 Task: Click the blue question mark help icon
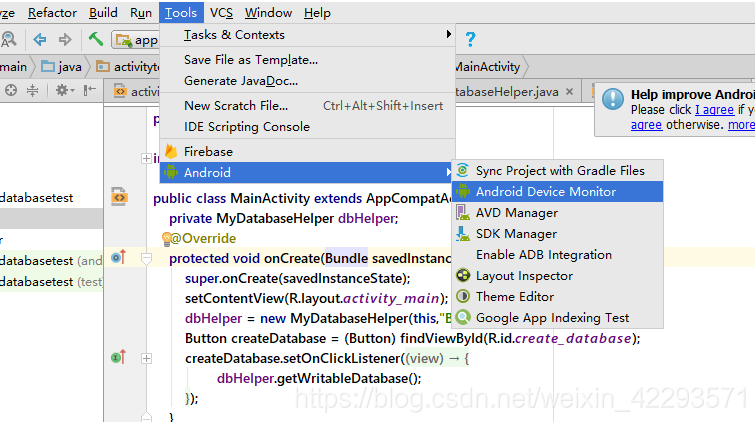pos(470,39)
